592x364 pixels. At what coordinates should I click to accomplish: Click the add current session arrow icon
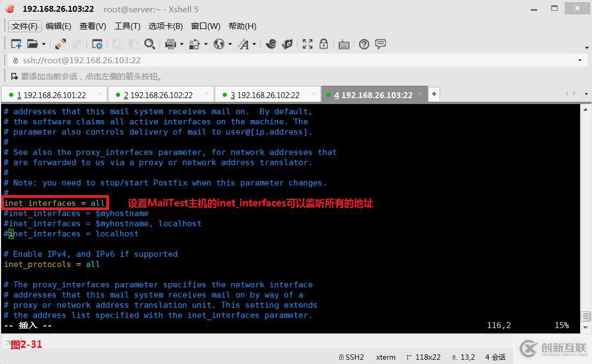click(14, 77)
